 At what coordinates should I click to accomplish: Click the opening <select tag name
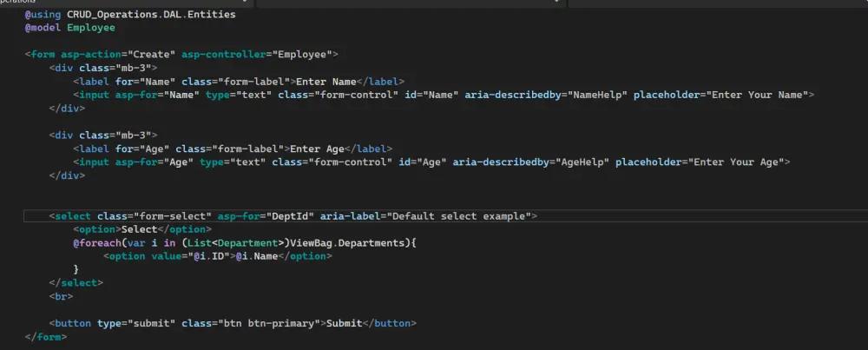click(x=73, y=215)
